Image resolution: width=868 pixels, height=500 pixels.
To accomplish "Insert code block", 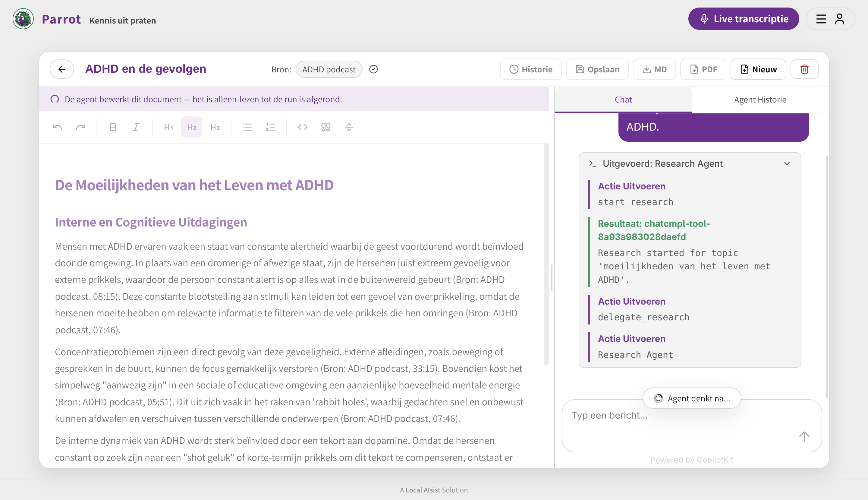I will pos(303,127).
